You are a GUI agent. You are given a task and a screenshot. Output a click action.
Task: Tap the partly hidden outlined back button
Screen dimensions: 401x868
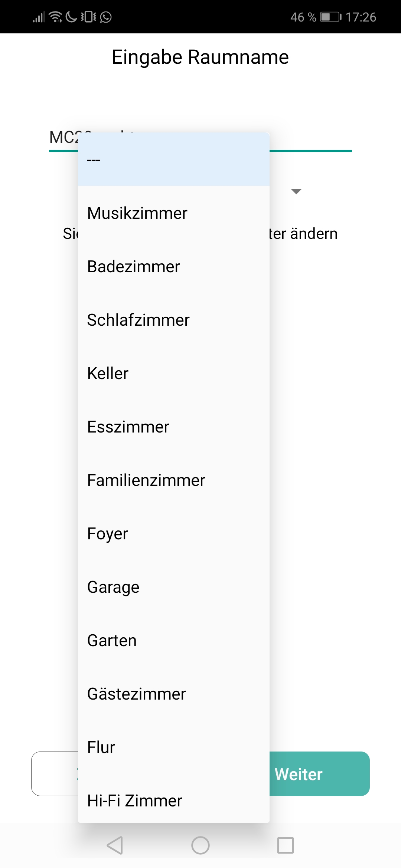(55, 774)
